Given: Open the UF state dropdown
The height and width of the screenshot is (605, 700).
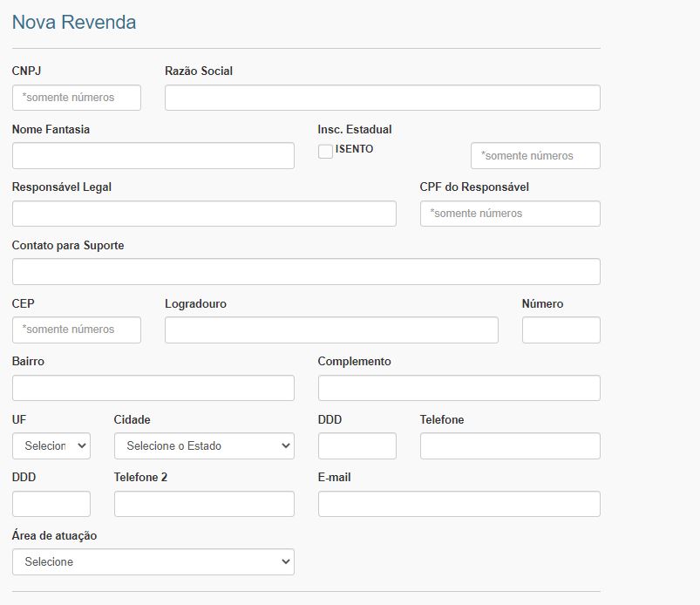Looking at the screenshot, I should [51, 445].
